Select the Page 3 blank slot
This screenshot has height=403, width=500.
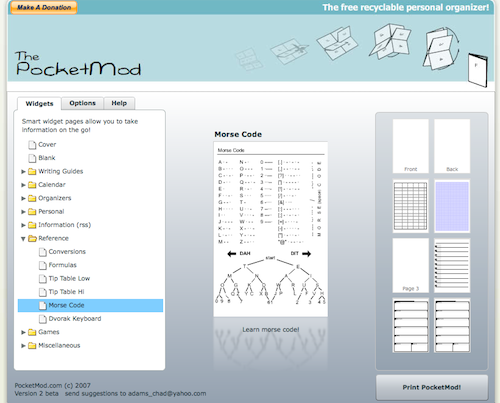[410, 265]
